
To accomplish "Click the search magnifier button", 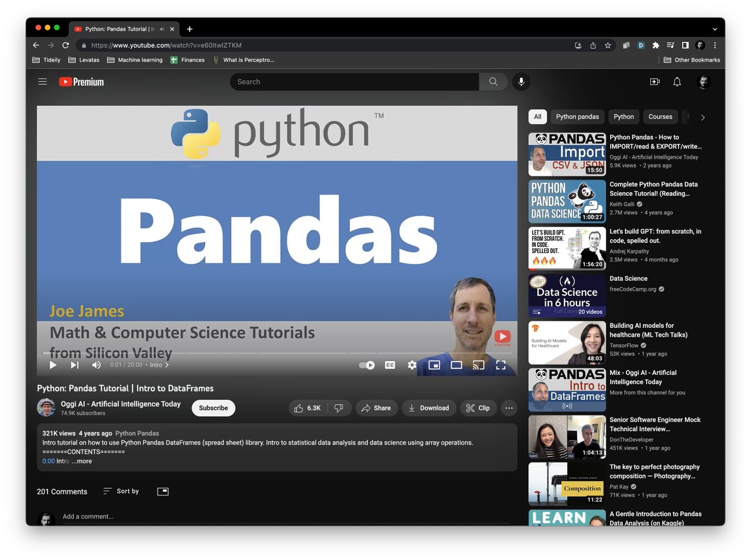I will tap(494, 82).
